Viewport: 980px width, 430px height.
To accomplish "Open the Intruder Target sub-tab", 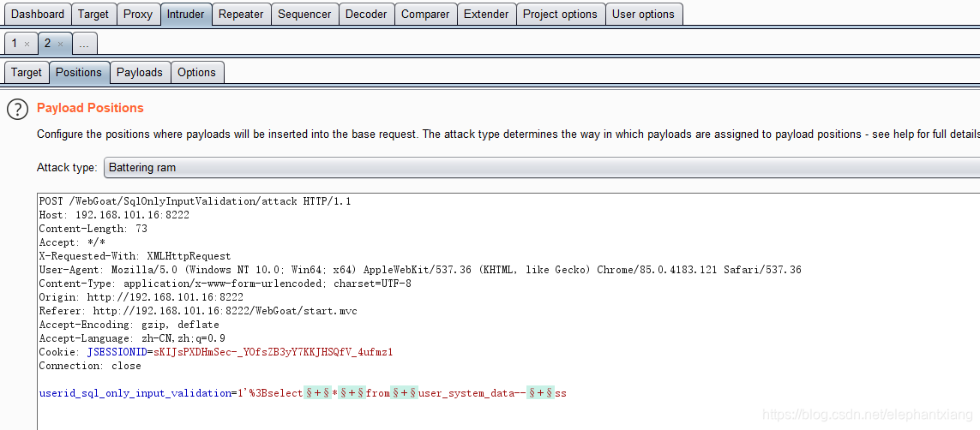I will click(x=27, y=73).
